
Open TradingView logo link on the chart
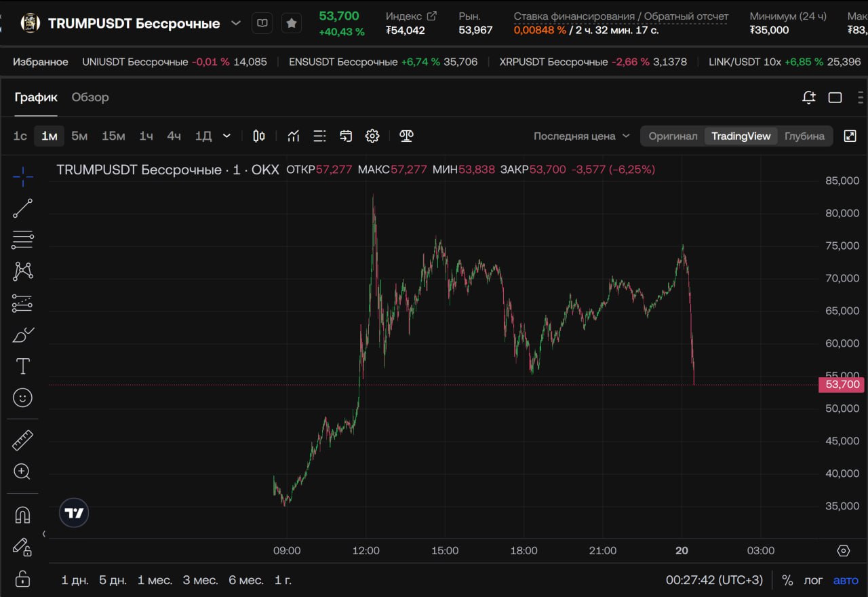point(74,513)
